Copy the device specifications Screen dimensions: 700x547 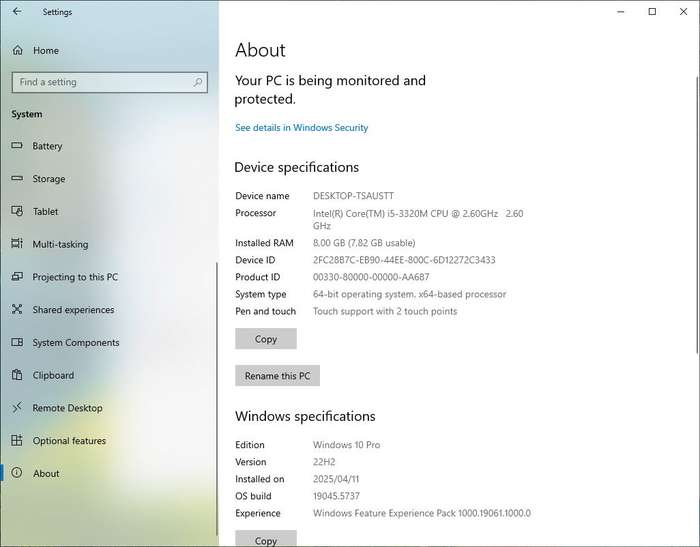pos(266,339)
